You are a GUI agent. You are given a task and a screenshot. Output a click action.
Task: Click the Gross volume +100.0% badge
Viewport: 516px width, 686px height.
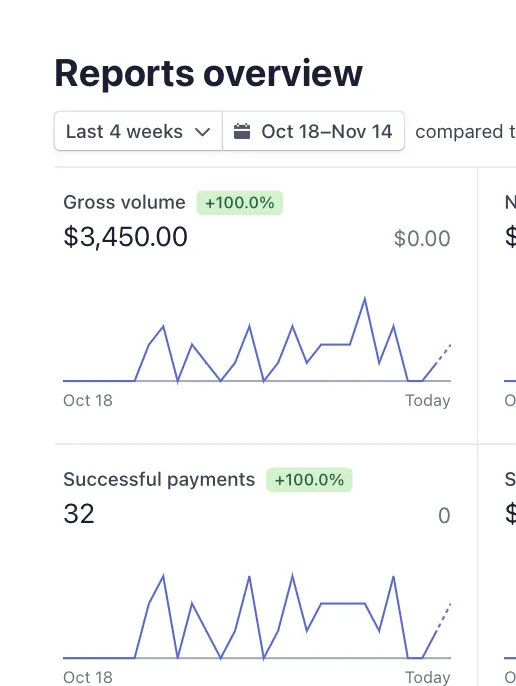click(240, 203)
